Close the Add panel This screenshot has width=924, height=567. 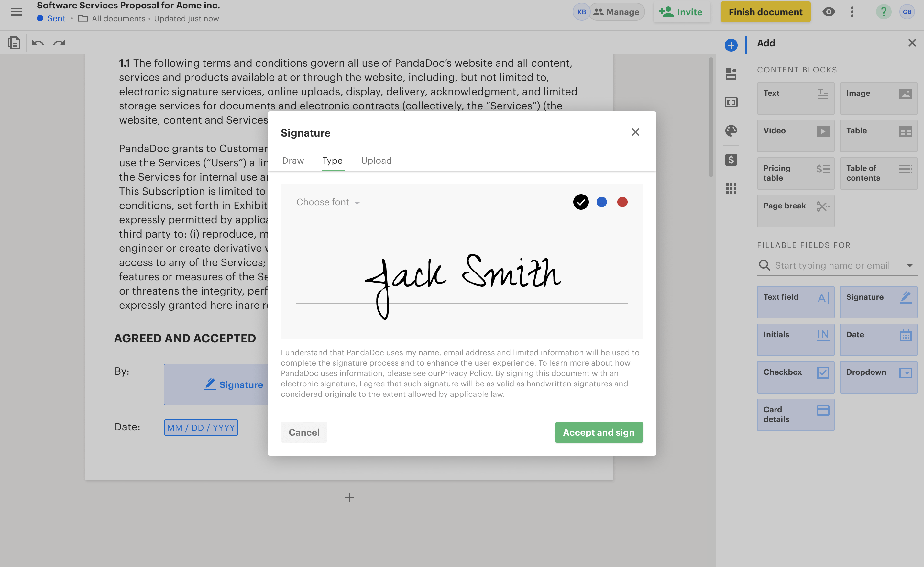pos(912,43)
